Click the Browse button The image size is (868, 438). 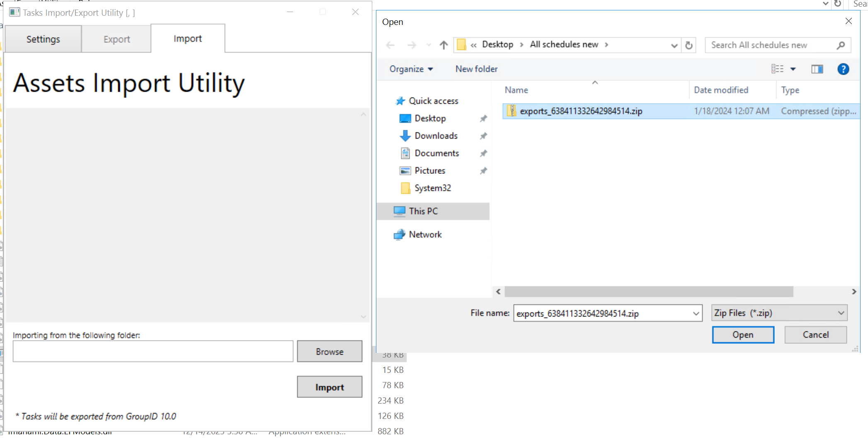click(330, 351)
